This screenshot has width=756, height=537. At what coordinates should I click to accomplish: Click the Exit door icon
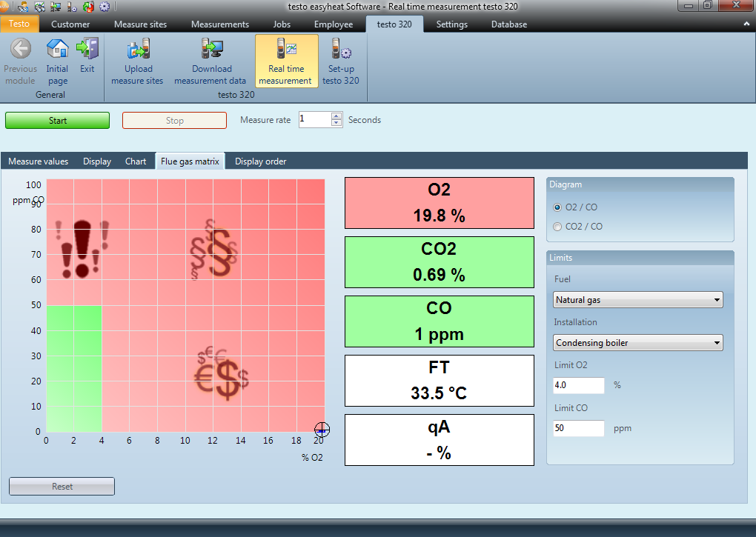point(87,49)
